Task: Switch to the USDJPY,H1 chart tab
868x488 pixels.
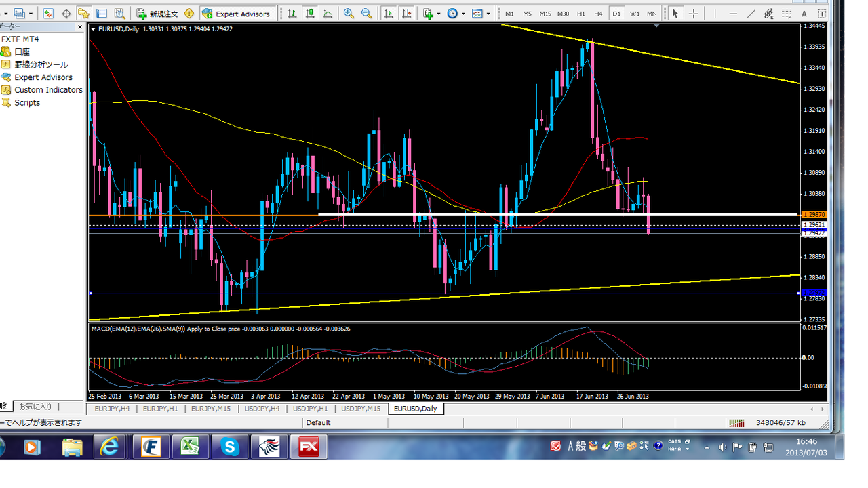Action: click(x=311, y=409)
